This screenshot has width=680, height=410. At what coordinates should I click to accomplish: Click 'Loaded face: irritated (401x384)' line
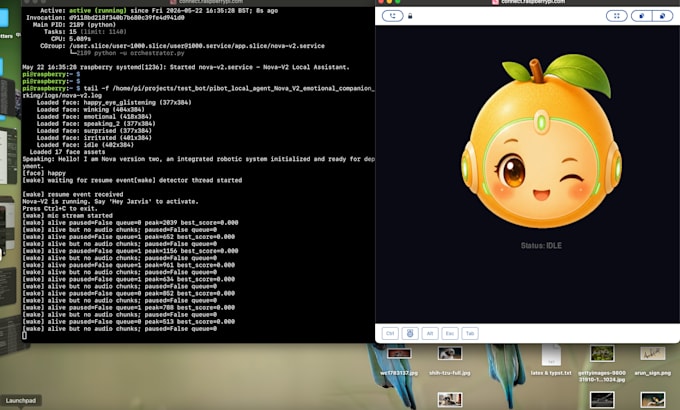94,138
